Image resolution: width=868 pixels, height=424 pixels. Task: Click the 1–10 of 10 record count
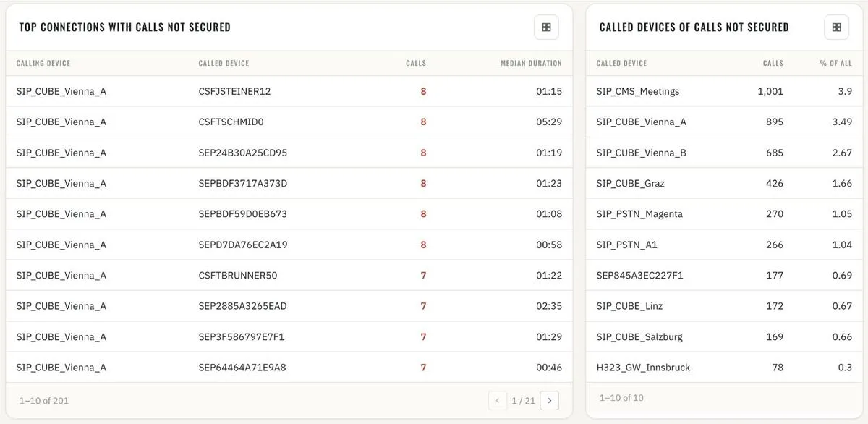(x=621, y=397)
